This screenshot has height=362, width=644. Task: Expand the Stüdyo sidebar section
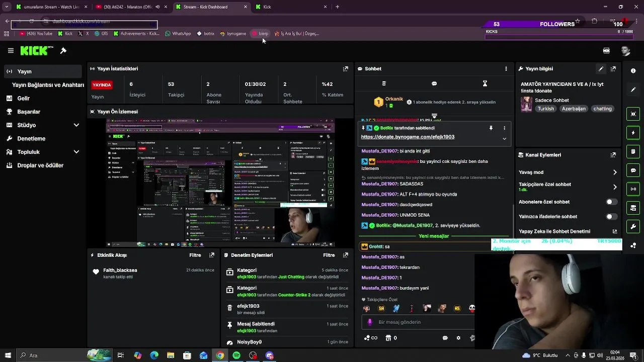tap(76, 125)
